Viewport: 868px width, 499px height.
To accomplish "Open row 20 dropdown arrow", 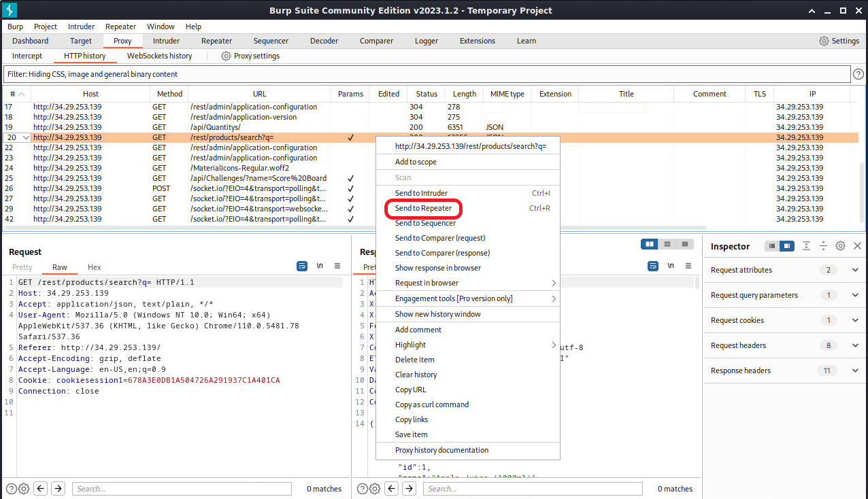I will 26,137.
